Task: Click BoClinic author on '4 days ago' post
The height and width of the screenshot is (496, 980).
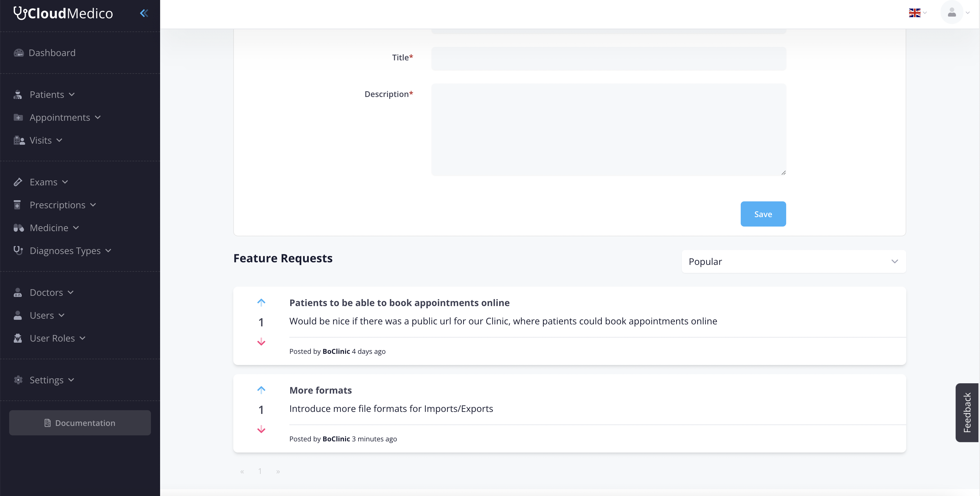Action: tap(336, 351)
